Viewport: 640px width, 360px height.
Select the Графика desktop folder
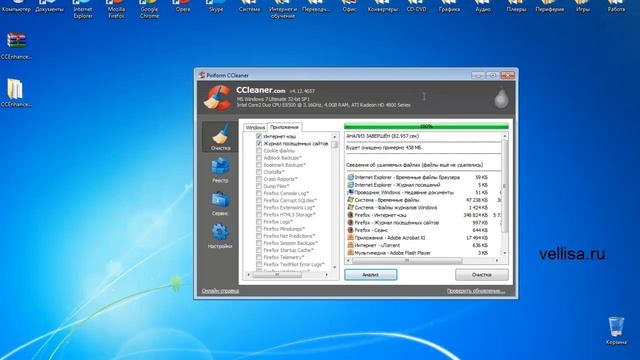pyautogui.click(x=449, y=7)
